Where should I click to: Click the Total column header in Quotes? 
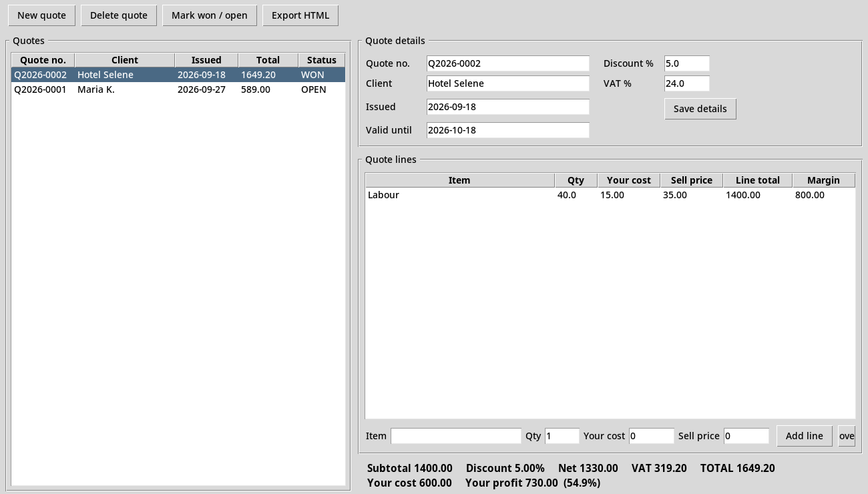(268, 60)
